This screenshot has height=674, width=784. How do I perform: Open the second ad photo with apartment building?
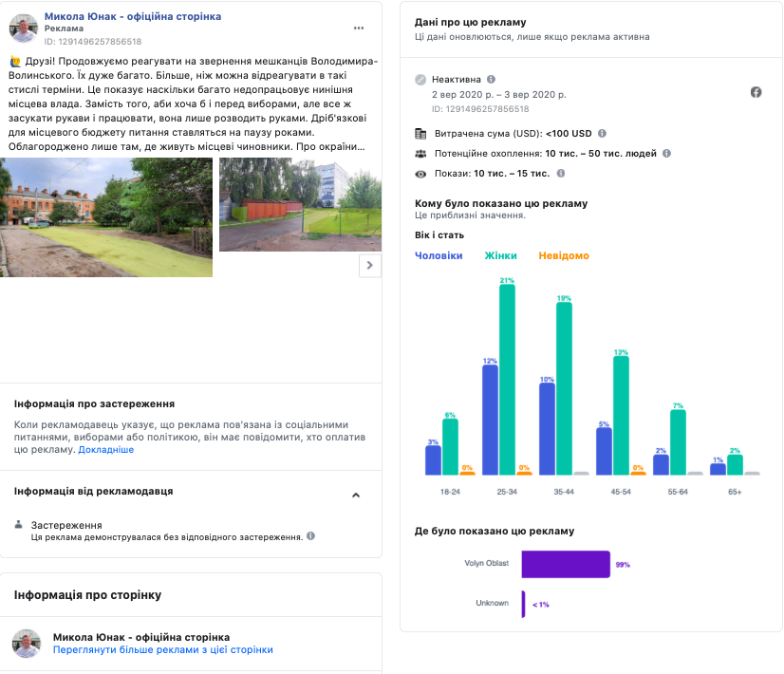click(299, 204)
